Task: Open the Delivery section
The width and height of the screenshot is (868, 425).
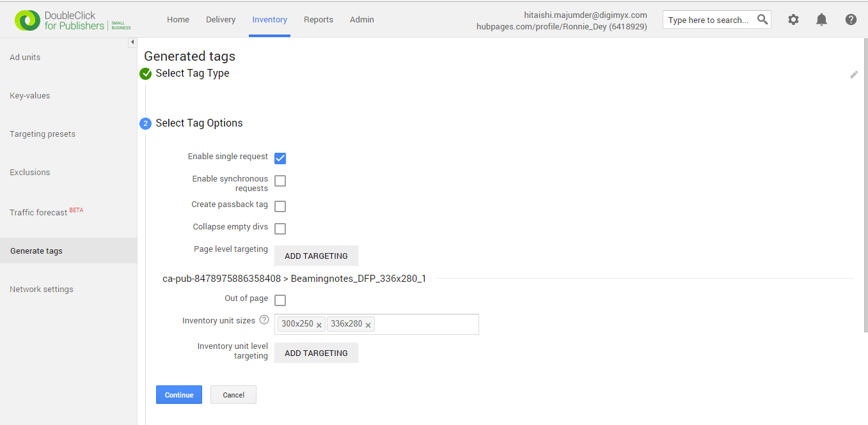Action: pyautogui.click(x=220, y=19)
